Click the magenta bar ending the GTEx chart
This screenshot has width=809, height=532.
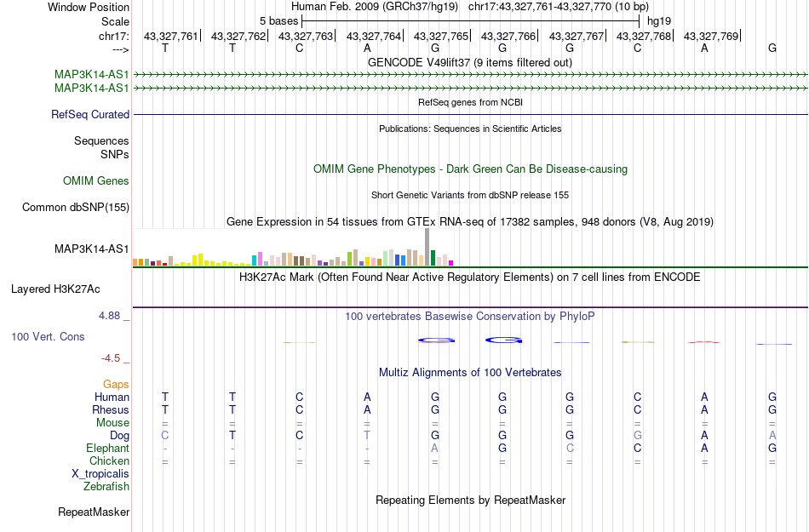tap(451, 263)
